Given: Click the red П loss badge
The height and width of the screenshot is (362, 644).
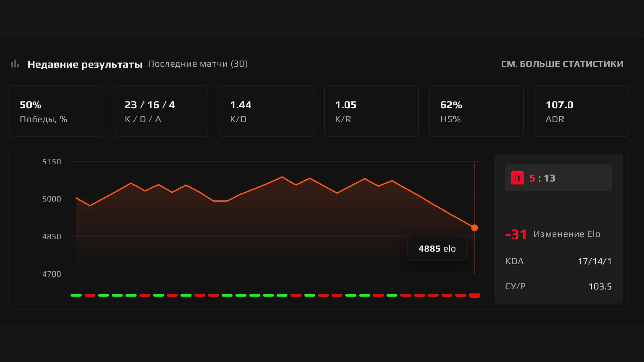Looking at the screenshot, I should pos(517,178).
